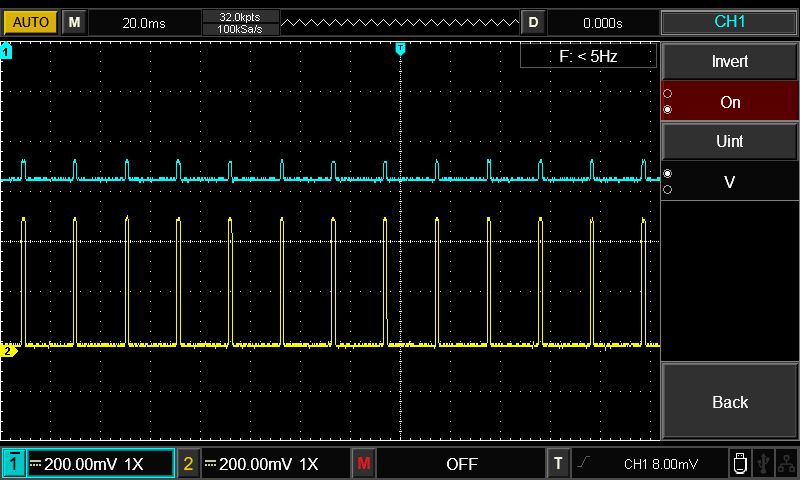Image resolution: width=800 pixels, height=480 pixels.
Task: Open the Uint unit selector
Action: click(730, 142)
